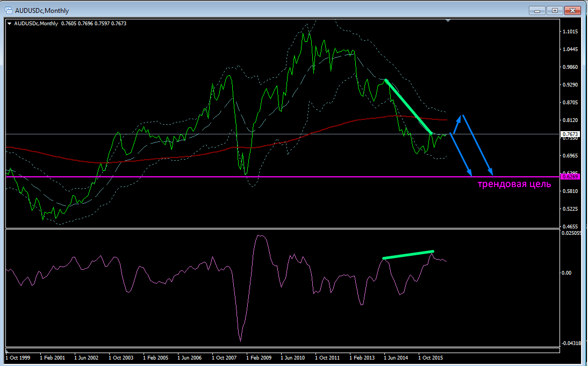Minimize the AUDUSDc chart window
The image size is (588, 366).
point(536,10)
